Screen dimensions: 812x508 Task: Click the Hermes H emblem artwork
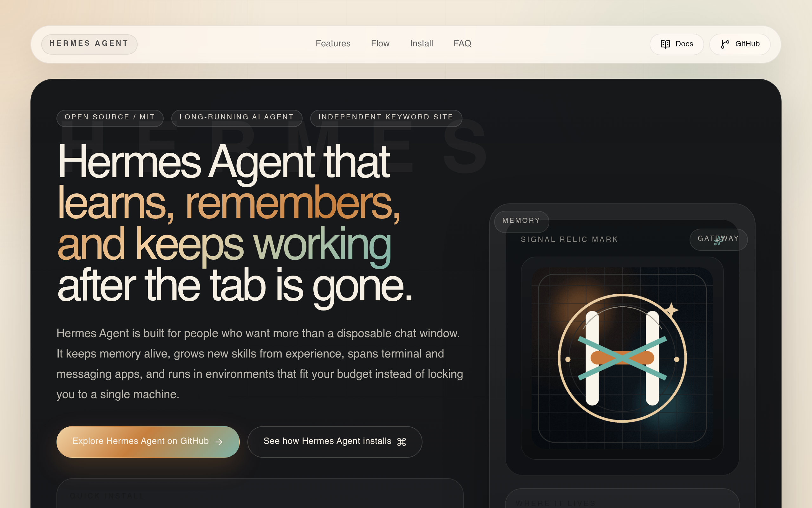point(622,358)
